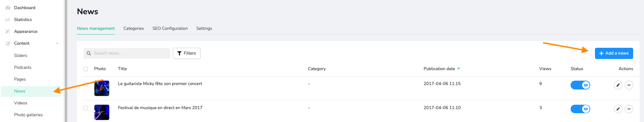Check the select-all checkbox in table header
This screenshot has height=122, width=644.
[86, 69]
